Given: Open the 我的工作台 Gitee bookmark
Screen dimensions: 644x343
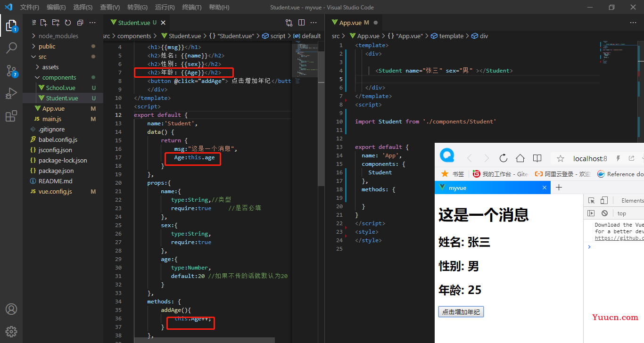Looking at the screenshot, I should pos(500,174).
